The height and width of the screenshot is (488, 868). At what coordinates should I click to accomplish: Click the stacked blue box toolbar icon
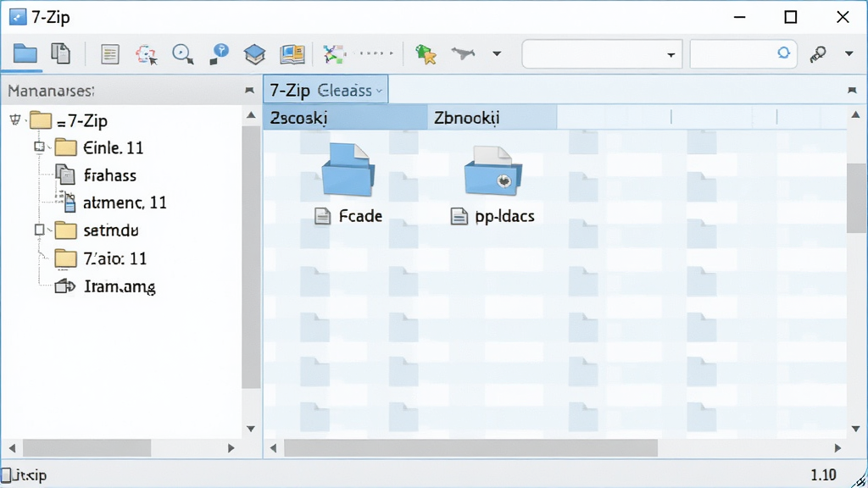click(254, 54)
